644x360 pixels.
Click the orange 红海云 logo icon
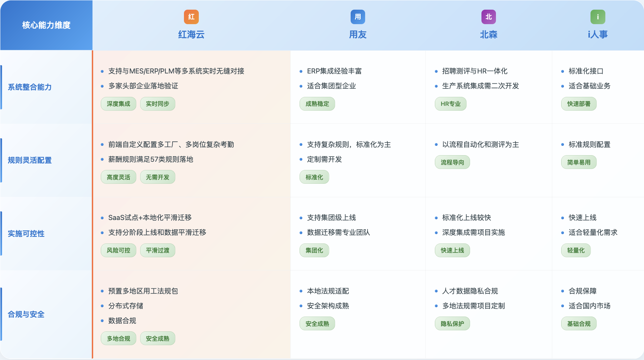point(191,17)
